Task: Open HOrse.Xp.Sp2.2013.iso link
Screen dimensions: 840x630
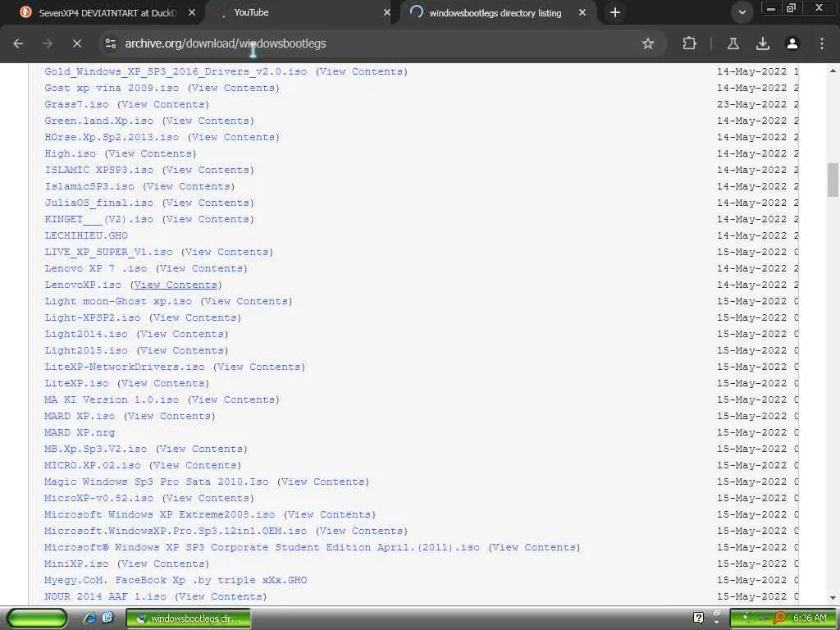Action: (x=112, y=137)
